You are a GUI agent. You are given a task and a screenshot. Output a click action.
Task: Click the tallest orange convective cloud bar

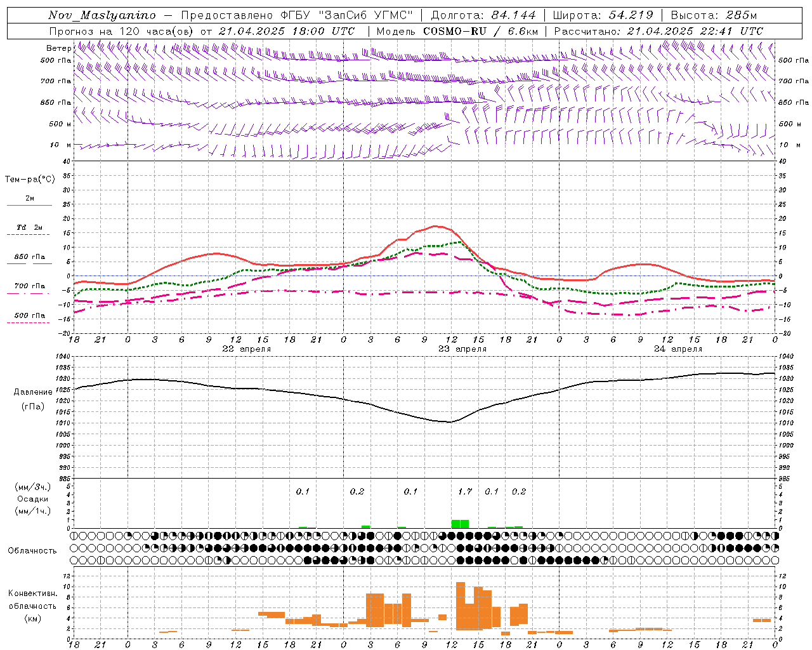461,606
